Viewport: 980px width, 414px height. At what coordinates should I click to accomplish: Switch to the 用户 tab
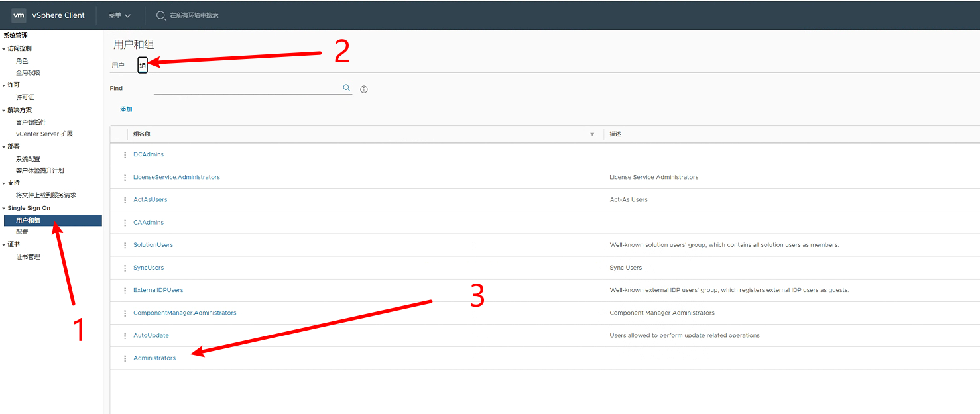click(x=118, y=66)
